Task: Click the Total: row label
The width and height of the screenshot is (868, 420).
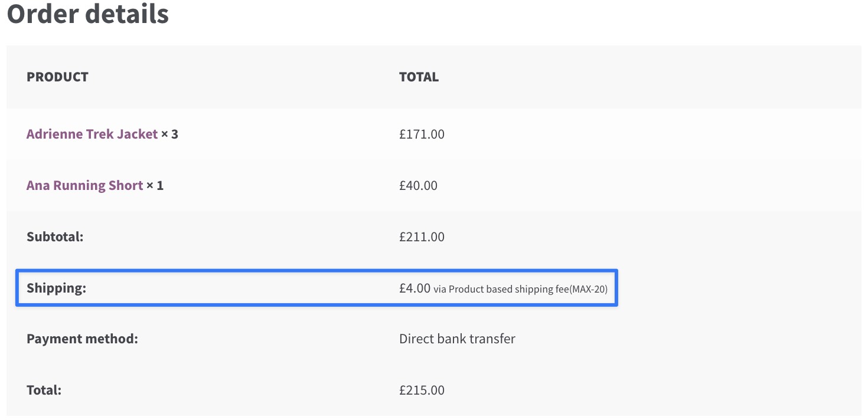Action: (44, 391)
